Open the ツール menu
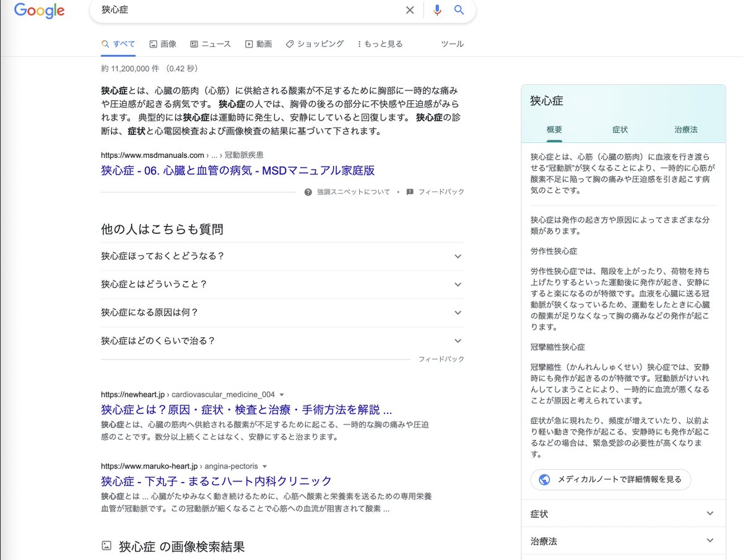The width and height of the screenshot is (743, 560). click(452, 43)
